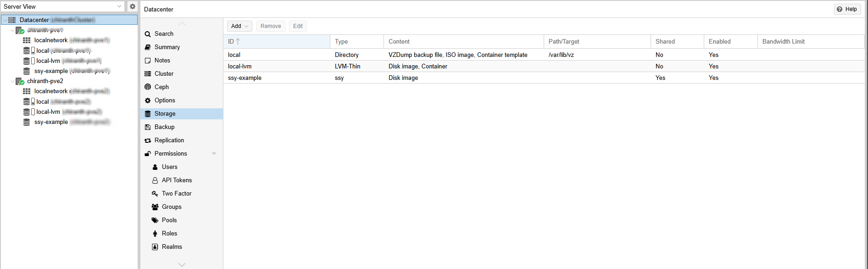Collapse the Permissions submenu arrow

coord(214,154)
